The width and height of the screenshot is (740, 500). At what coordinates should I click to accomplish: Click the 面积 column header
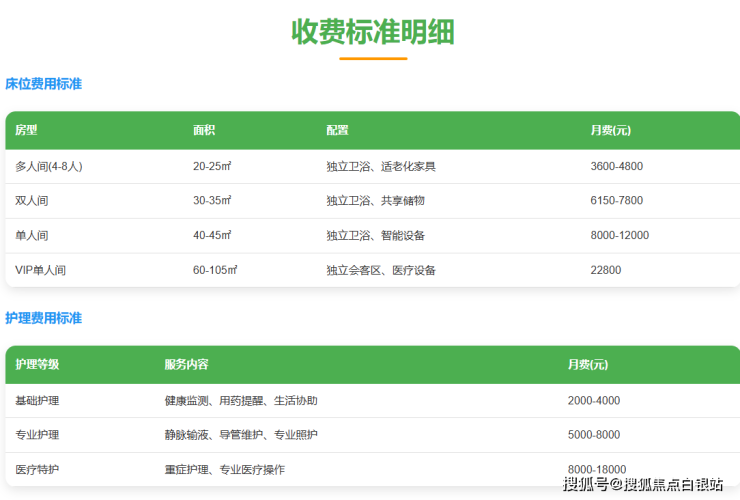[204, 131]
